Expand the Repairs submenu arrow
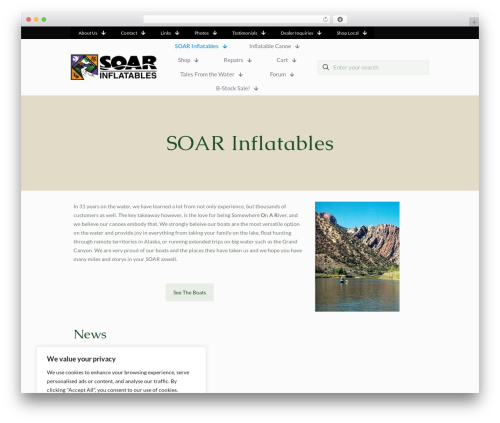 tap(249, 60)
